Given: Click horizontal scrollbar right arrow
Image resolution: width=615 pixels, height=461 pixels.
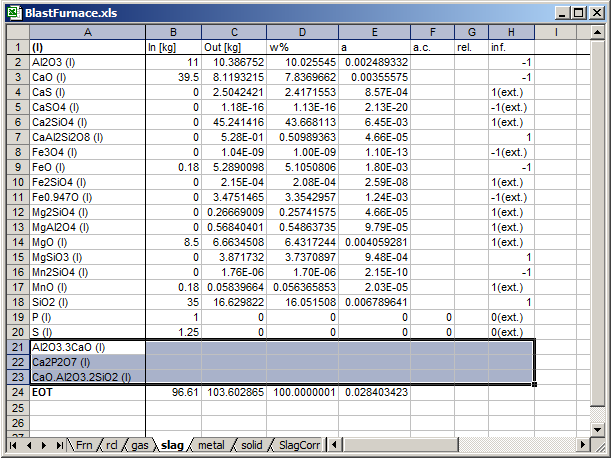Looking at the screenshot, I should click(583, 445).
